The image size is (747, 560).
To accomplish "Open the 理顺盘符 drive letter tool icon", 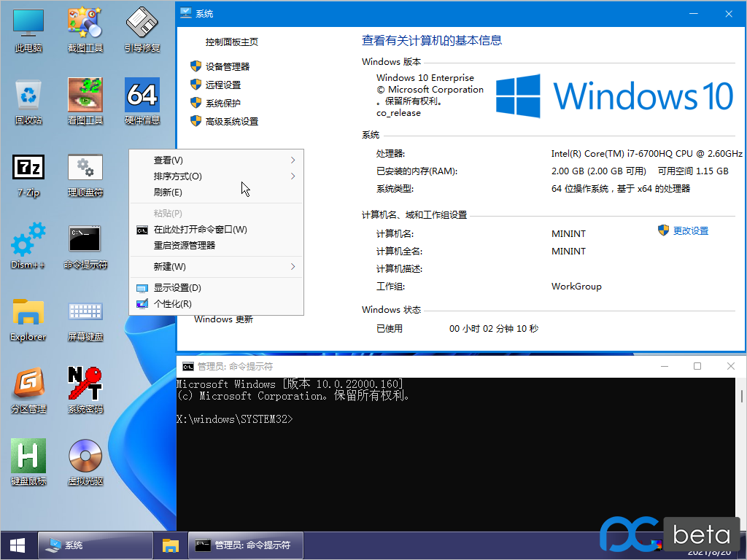I will [85, 174].
